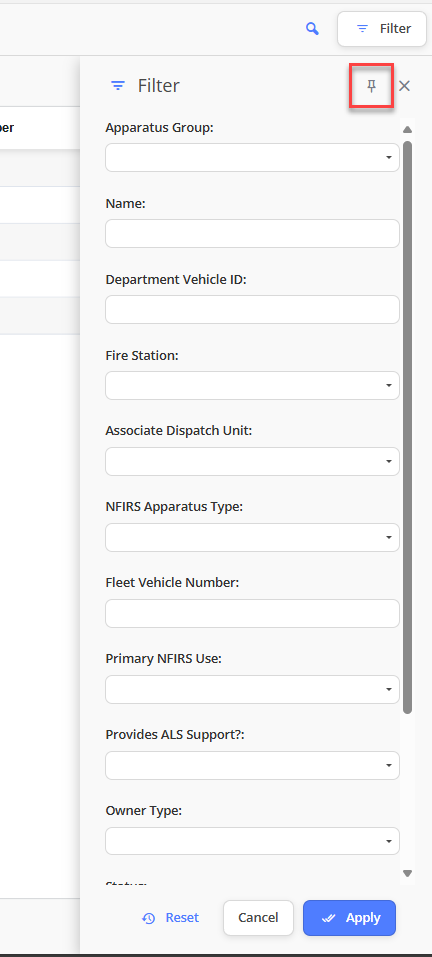432x957 pixels.
Task: Expand Primary NFIRS Use dropdown
Action: pos(253,690)
